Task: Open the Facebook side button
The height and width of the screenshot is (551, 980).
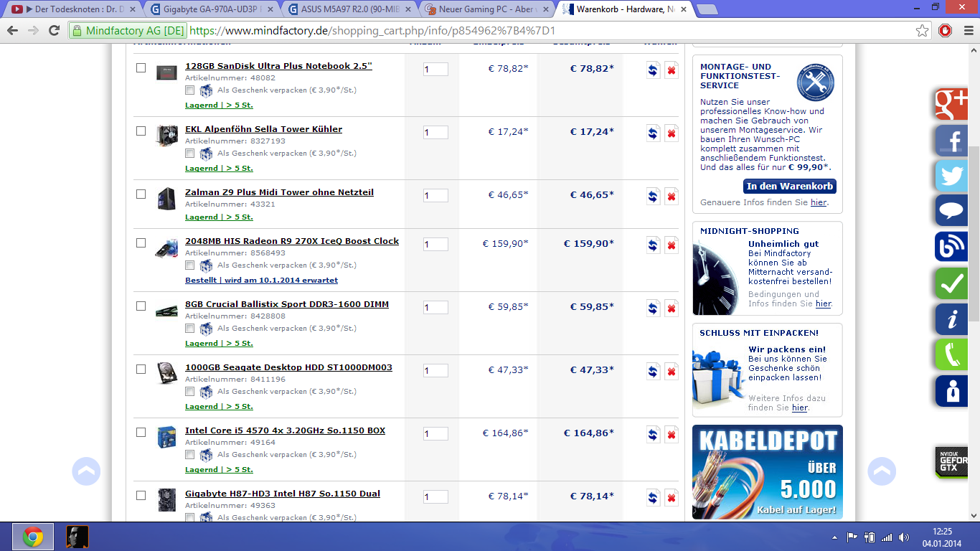Action: (x=952, y=141)
